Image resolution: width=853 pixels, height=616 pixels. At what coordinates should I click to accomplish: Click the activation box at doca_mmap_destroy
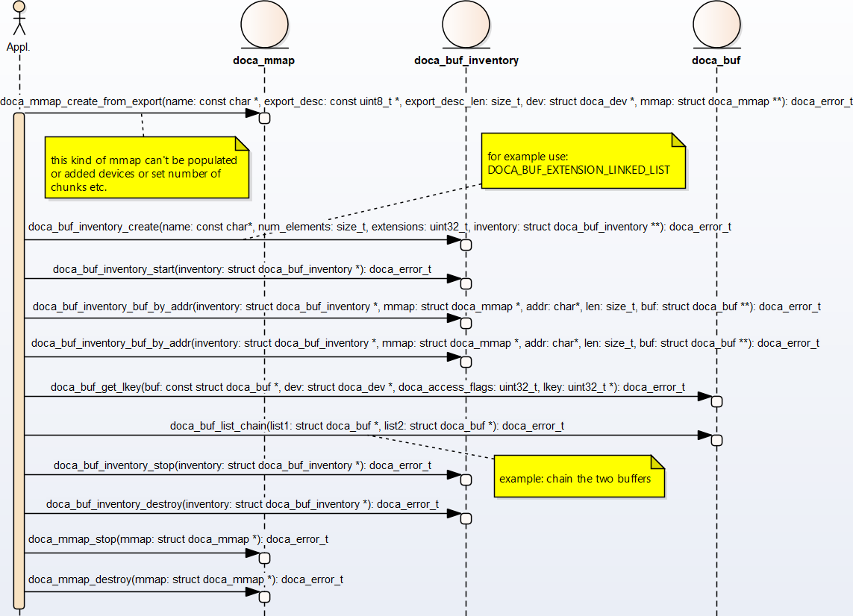[x=263, y=597]
